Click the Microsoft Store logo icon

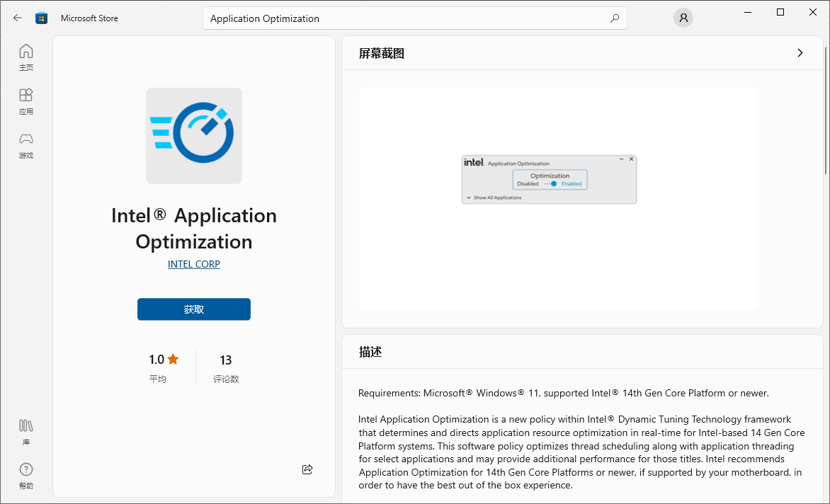pyautogui.click(x=41, y=18)
